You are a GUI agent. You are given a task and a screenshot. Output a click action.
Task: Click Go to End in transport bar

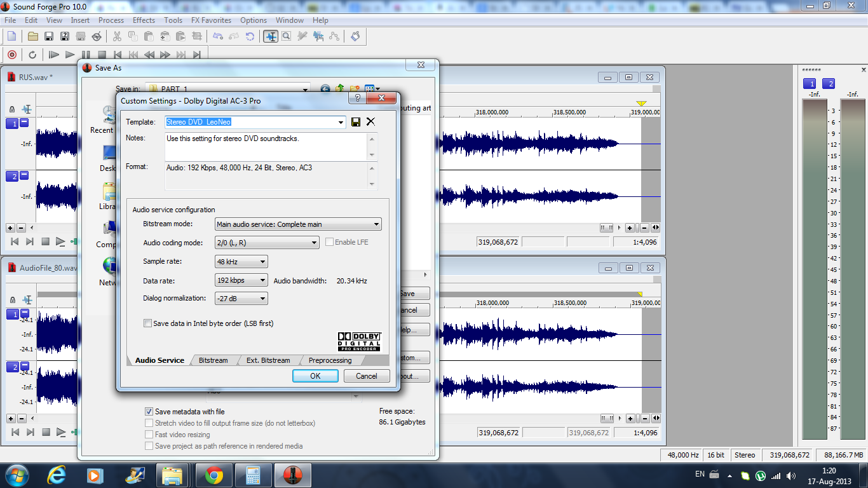click(197, 55)
